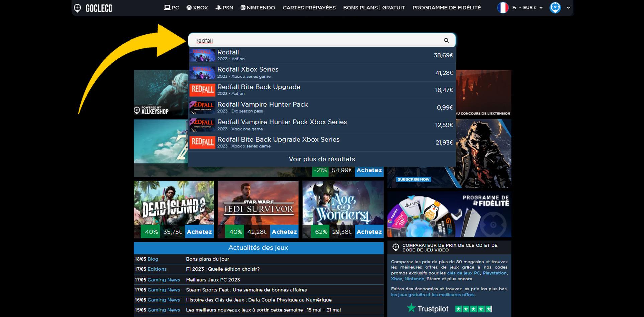Image resolution: width=644 pixels, height=317 pixels.
Task: Click Voir plus de résultats
Action: (322, 159)
